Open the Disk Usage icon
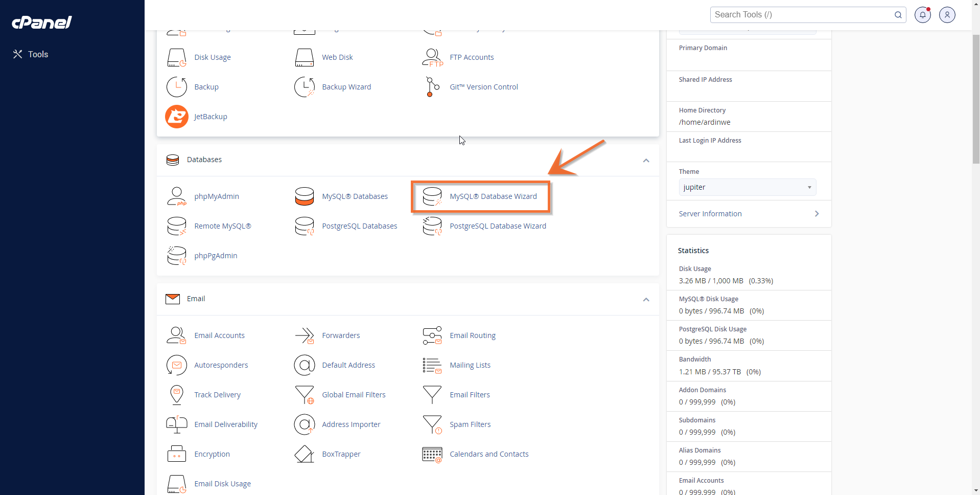The image size is (980, 495). coord(177,57)
